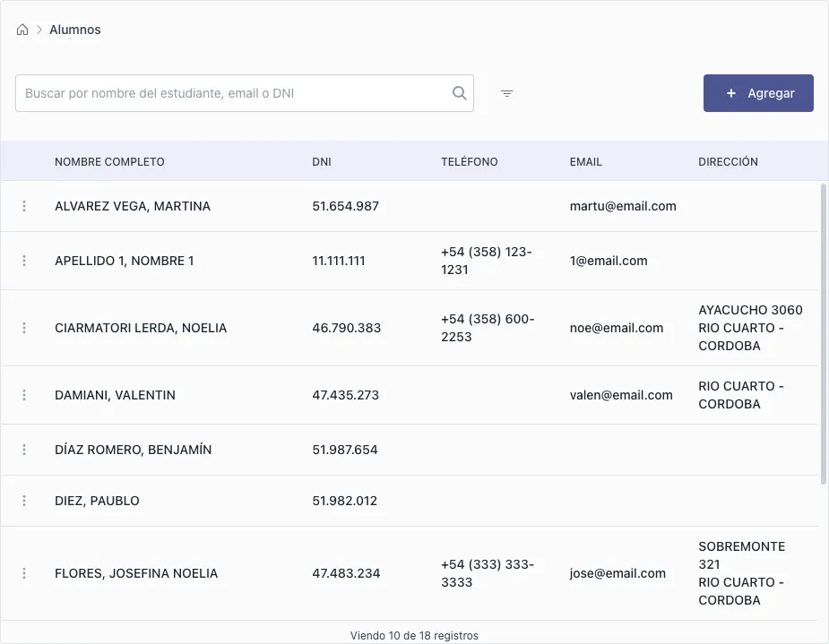
Task: Click the DIRECCIÓN column header
Action: (x=728, y=161)
